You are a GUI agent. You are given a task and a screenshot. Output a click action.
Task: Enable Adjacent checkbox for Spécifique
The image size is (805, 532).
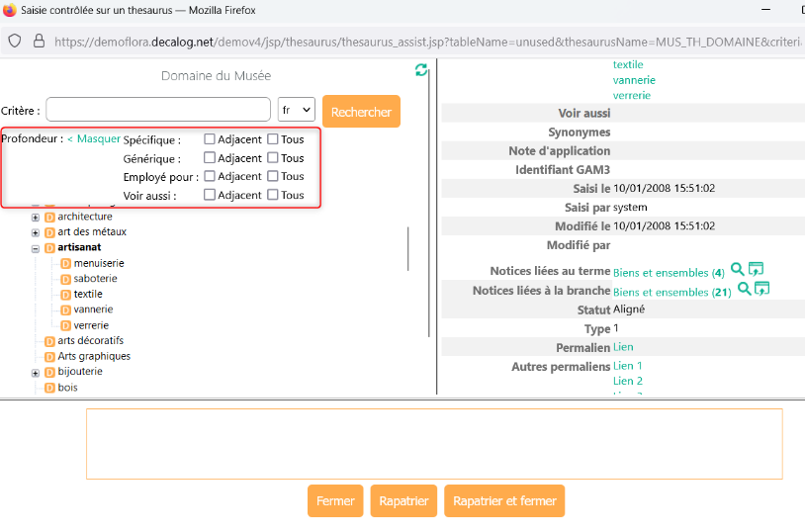[x=210, y=139]
